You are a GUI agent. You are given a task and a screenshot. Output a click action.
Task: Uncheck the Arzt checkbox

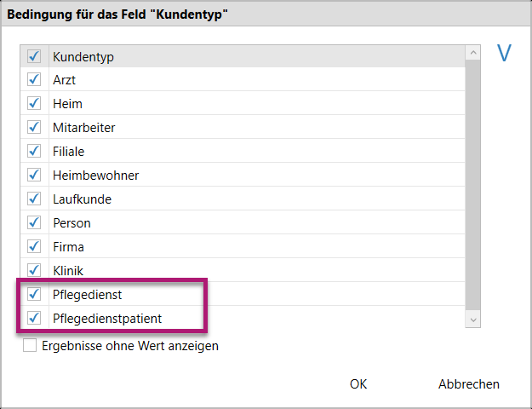35,80
